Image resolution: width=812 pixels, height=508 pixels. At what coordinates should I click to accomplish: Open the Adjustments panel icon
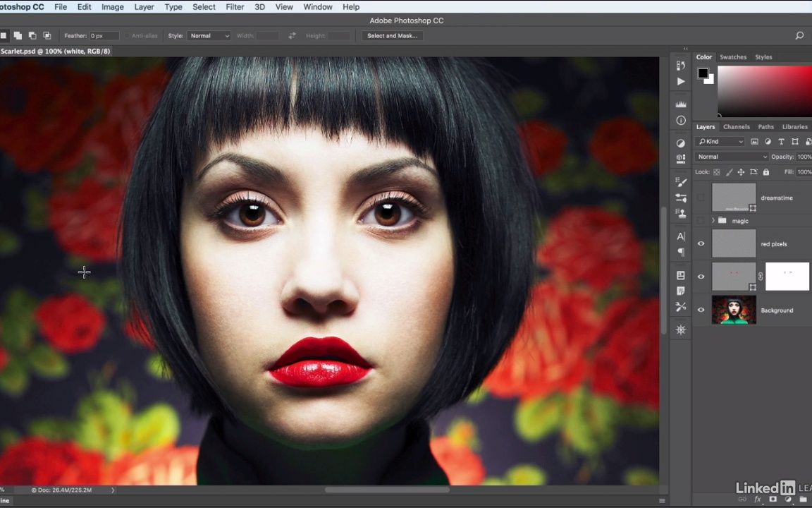tap(680, 143)
